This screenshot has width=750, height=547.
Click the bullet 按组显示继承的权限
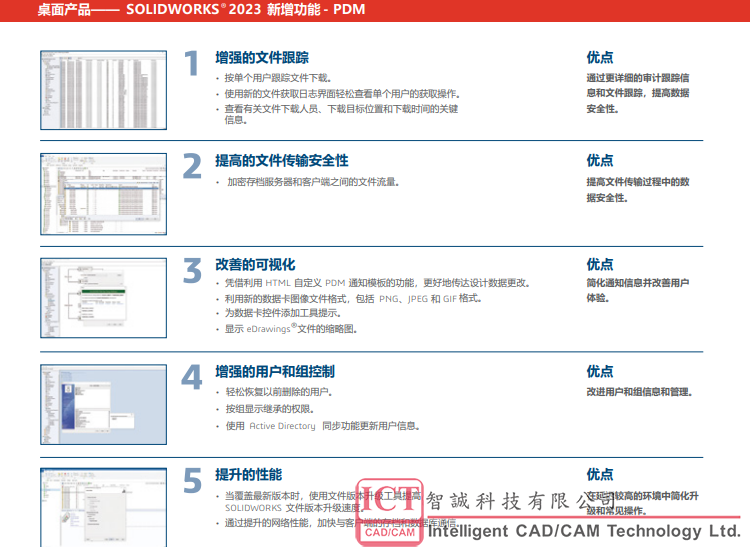(270, 409)
